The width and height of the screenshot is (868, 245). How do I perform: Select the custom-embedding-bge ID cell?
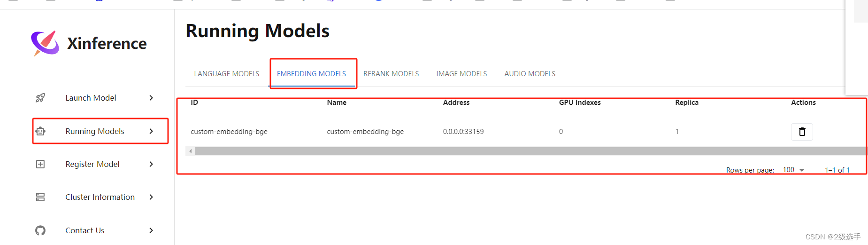(229, 132)
